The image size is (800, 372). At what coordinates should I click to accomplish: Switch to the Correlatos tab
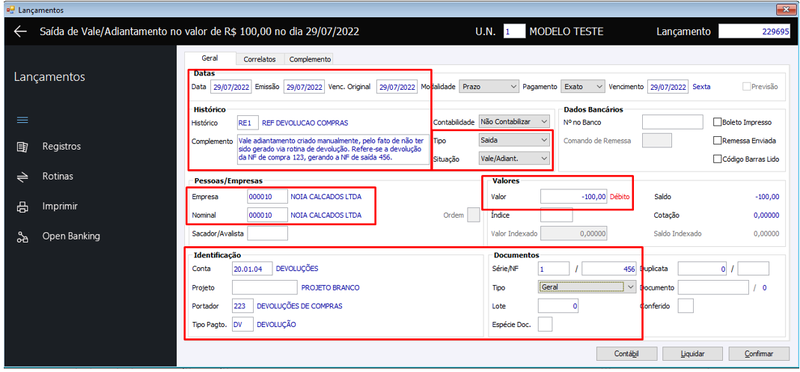point(260,59)
